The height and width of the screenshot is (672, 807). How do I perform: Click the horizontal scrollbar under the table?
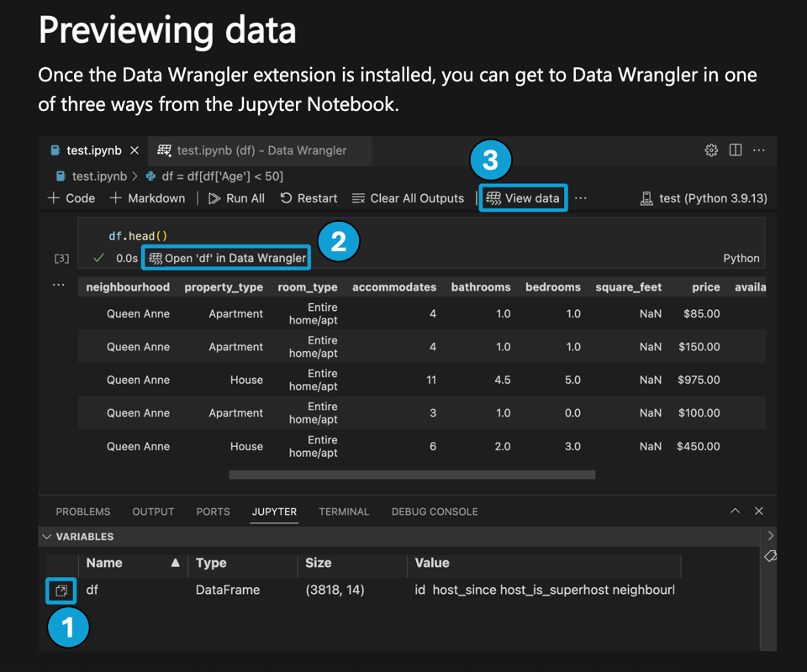click(412, 475)
